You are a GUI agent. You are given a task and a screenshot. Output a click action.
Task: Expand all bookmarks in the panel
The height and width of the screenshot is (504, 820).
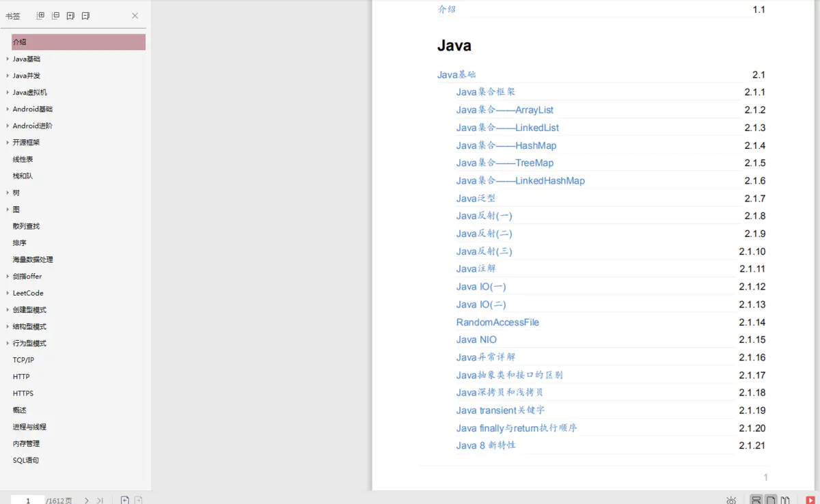coord(40,16)
